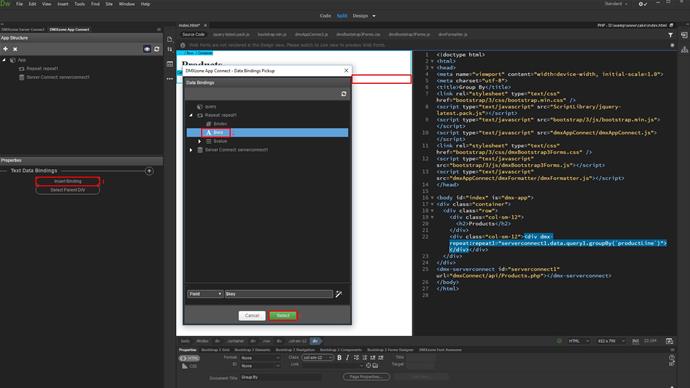Image resolution: width=690 pixels, height=388 pixels.
Task: Remove the selected App Structure component
Action: pos(15,49)
